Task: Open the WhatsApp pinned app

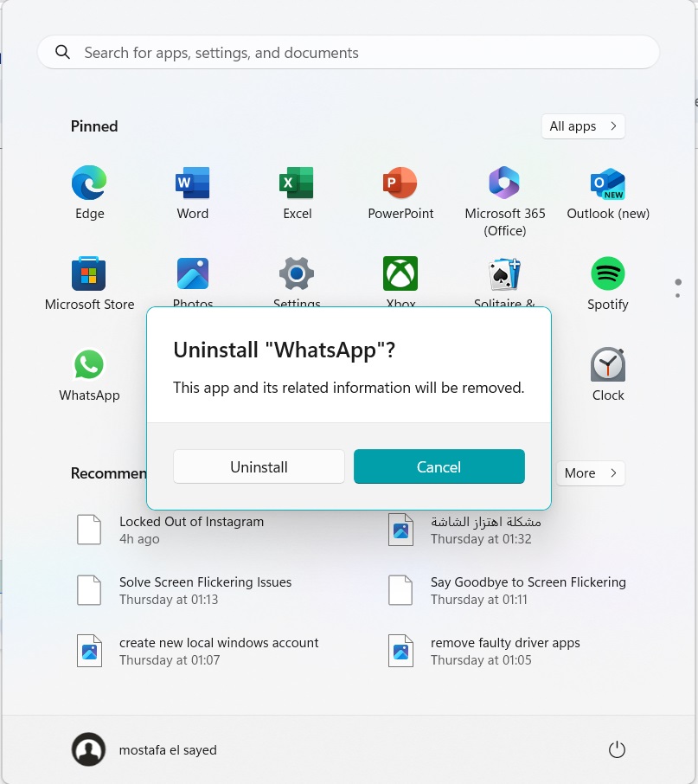Action: 89,364
